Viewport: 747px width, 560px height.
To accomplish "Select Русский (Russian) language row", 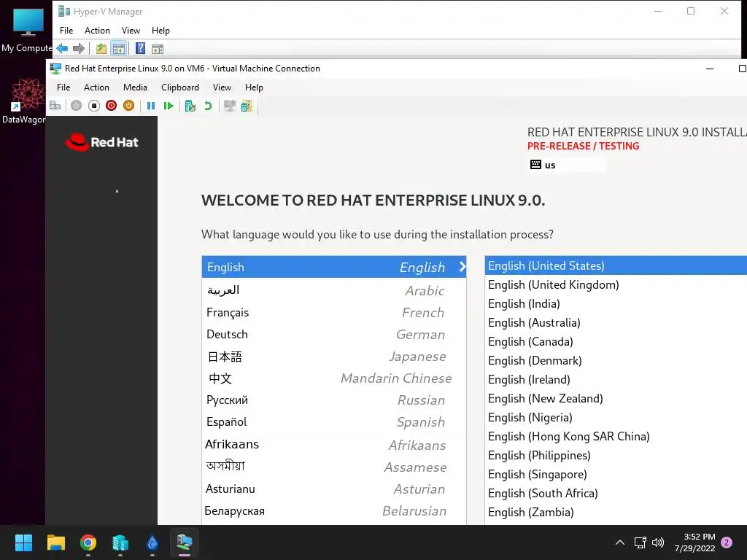I will (x=334, y=400).
